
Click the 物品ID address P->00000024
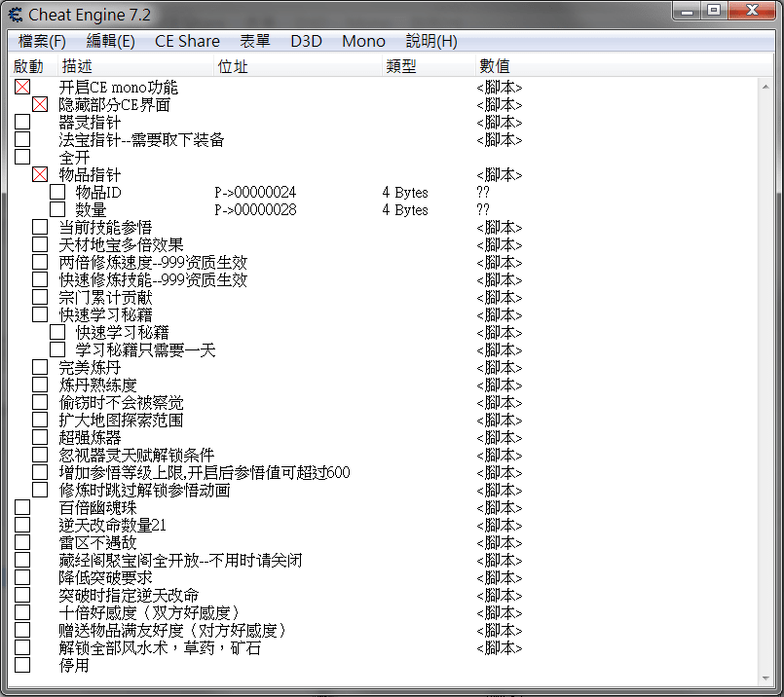click(255, 193)
